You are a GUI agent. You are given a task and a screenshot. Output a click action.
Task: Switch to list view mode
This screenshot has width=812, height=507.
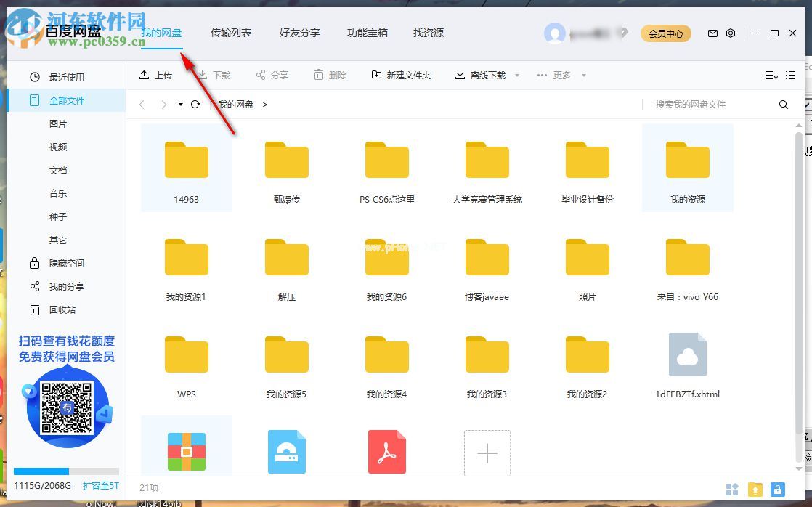[x=791, y=76]
